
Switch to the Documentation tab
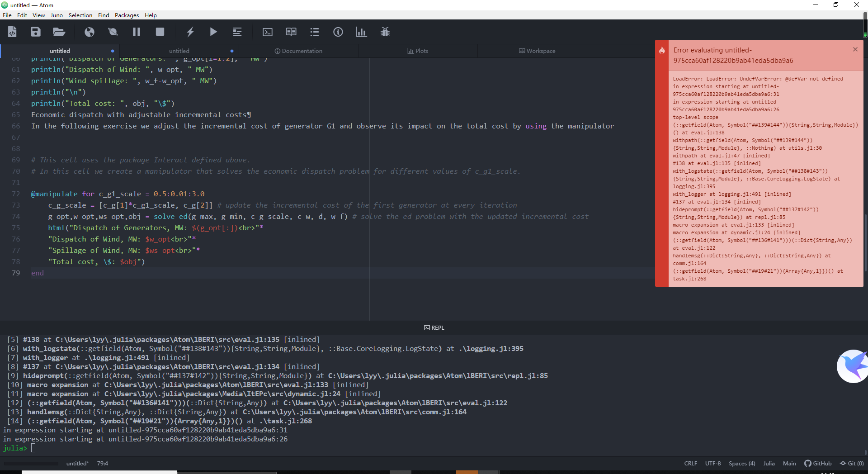[298, 51]
